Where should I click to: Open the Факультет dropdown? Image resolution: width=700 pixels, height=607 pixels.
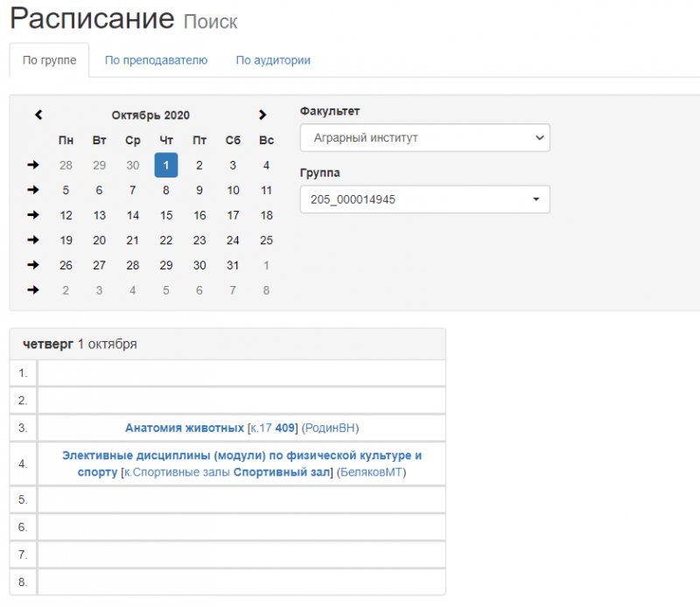pos(425,138)
